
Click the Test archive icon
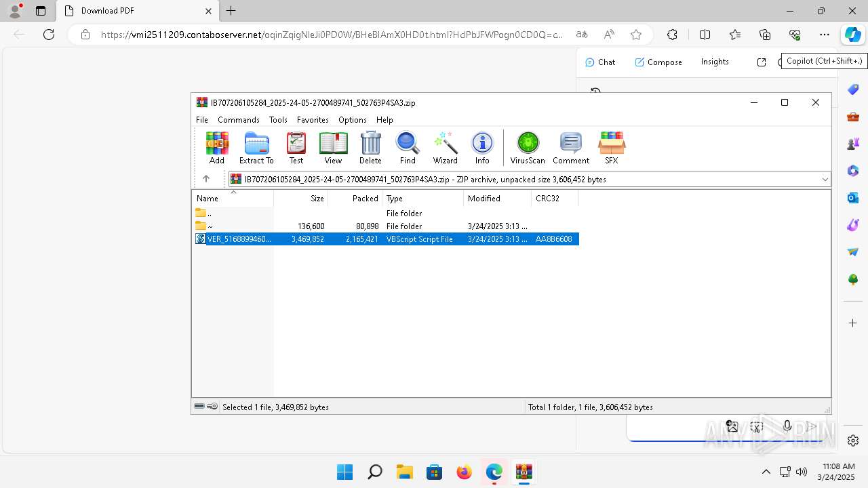(296, 148)
